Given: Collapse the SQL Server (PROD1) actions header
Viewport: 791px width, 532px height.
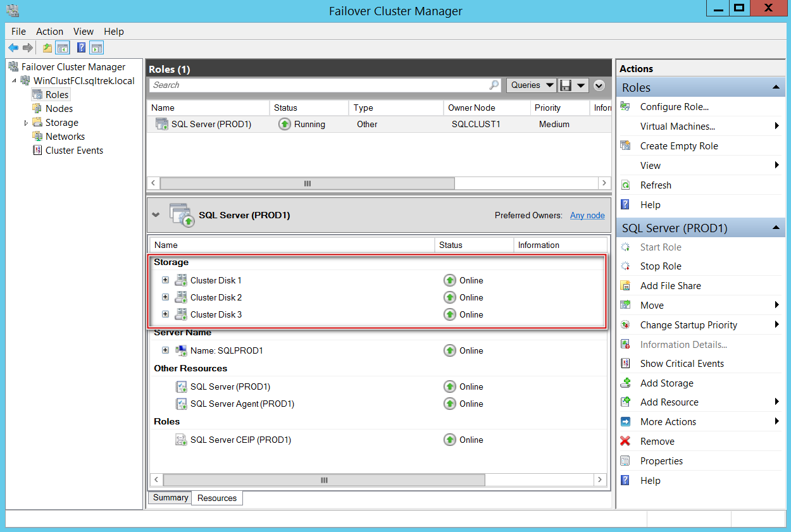Looking at the screenshot, I should pyautogui.click(x=775, y=228).
